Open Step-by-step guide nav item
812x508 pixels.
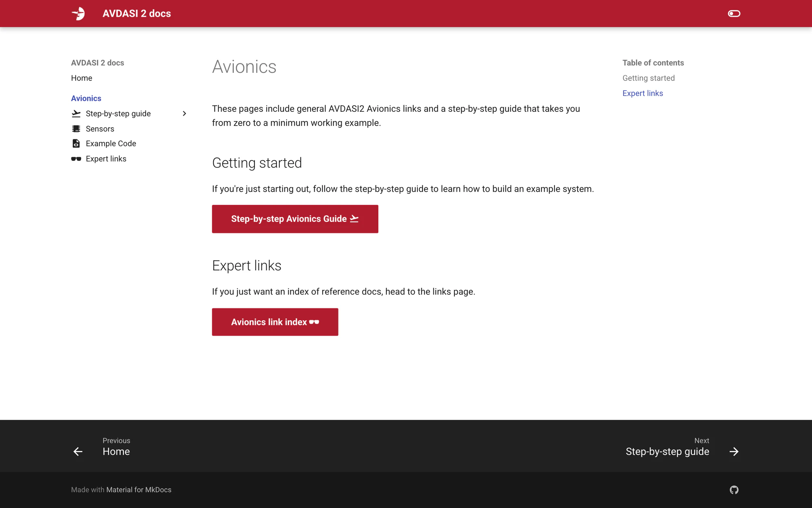click(118, 114)
